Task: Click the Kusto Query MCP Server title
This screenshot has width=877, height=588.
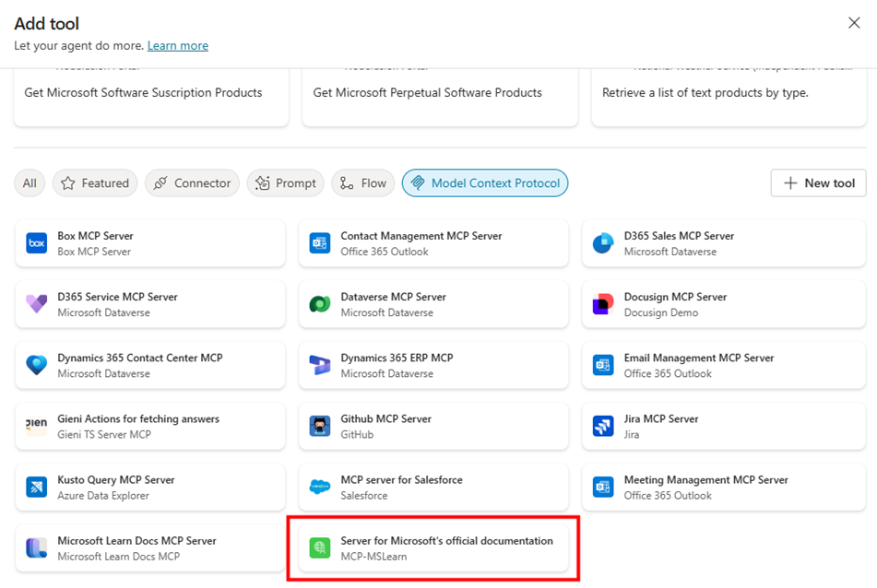Action: 116,479
